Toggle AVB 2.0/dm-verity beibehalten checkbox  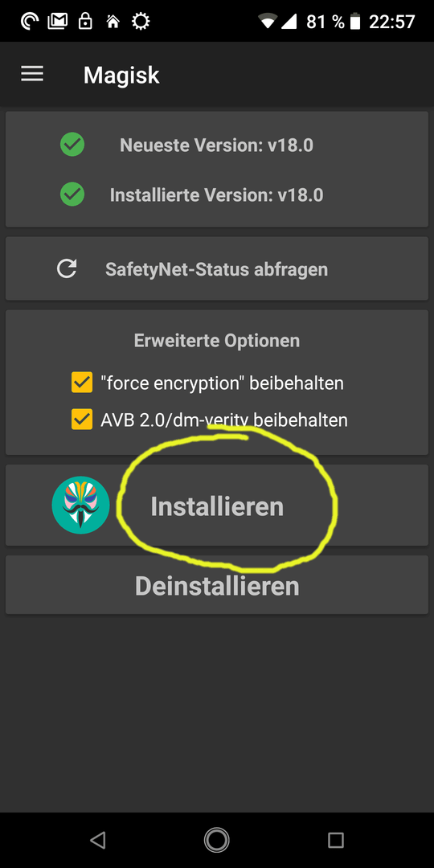click(82, 419)
